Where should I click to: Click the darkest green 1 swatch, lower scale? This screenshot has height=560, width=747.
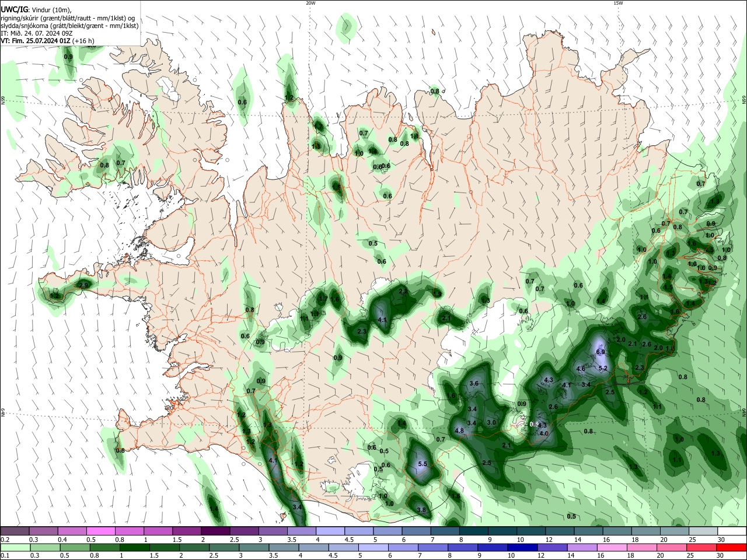134,547
